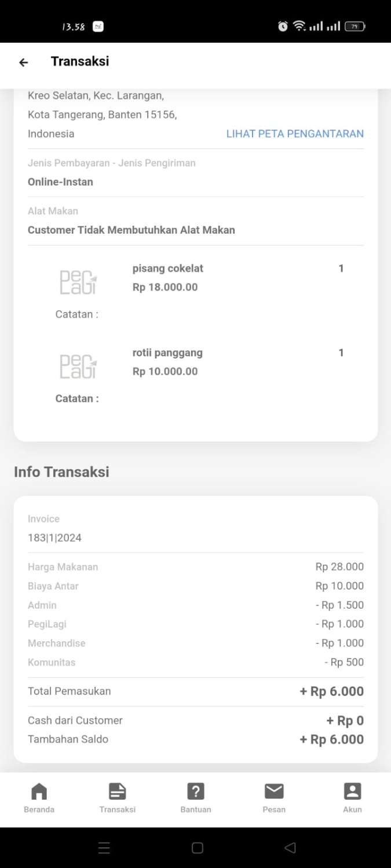391x868 pixels.
Task: Open Pesan messages envelope icon
Action: pyautogui.click(x=274, y=791)
